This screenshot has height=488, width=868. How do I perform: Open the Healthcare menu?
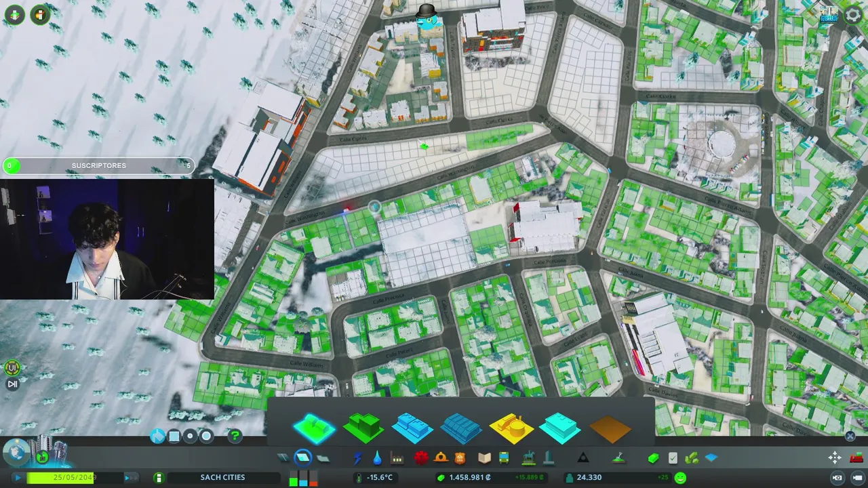[x=421, y=459]
